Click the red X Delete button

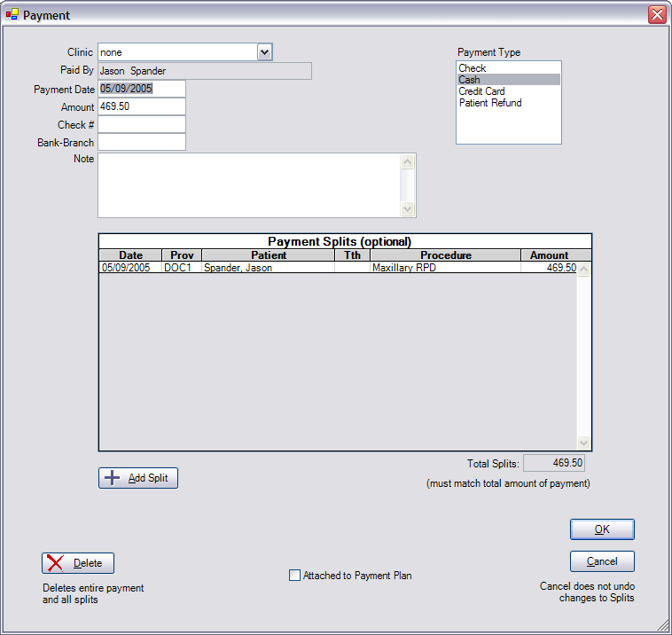pos(78,563)
